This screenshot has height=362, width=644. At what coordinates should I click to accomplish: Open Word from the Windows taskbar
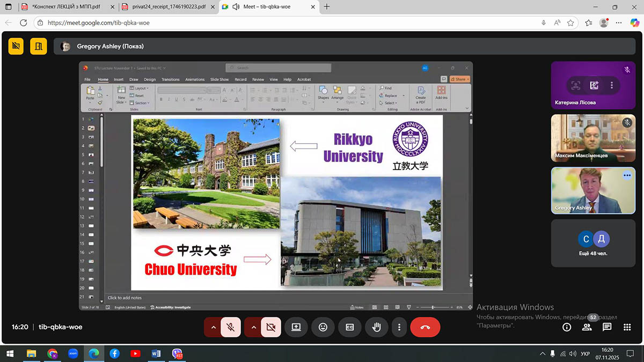point(156,353)
